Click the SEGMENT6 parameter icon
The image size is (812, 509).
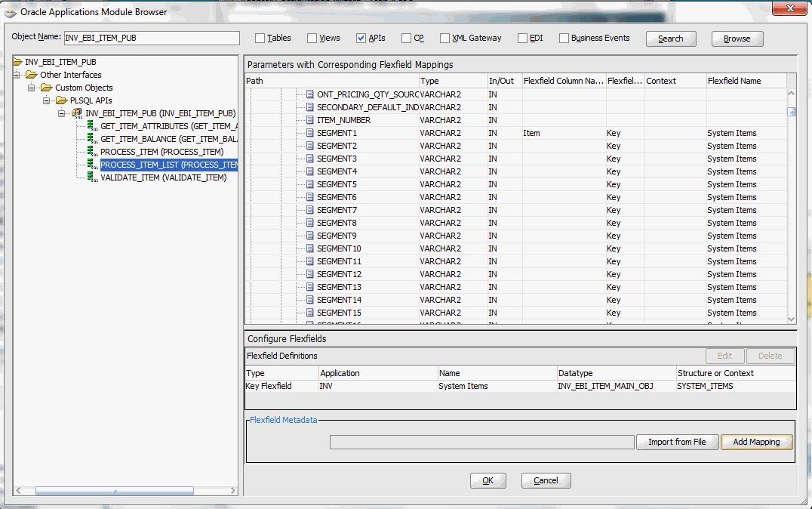(309, 197)
